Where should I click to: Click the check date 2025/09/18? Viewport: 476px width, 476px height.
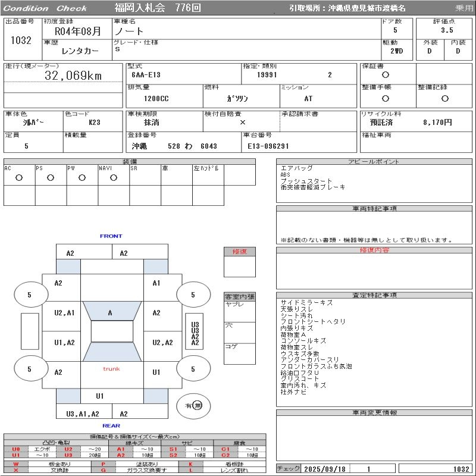[324, 469]
